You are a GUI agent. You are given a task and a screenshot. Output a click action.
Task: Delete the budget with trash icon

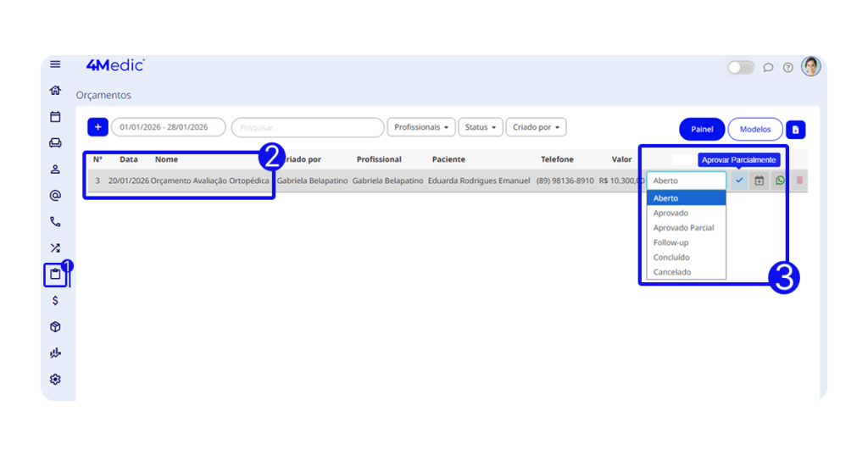[x=799, y=181]
